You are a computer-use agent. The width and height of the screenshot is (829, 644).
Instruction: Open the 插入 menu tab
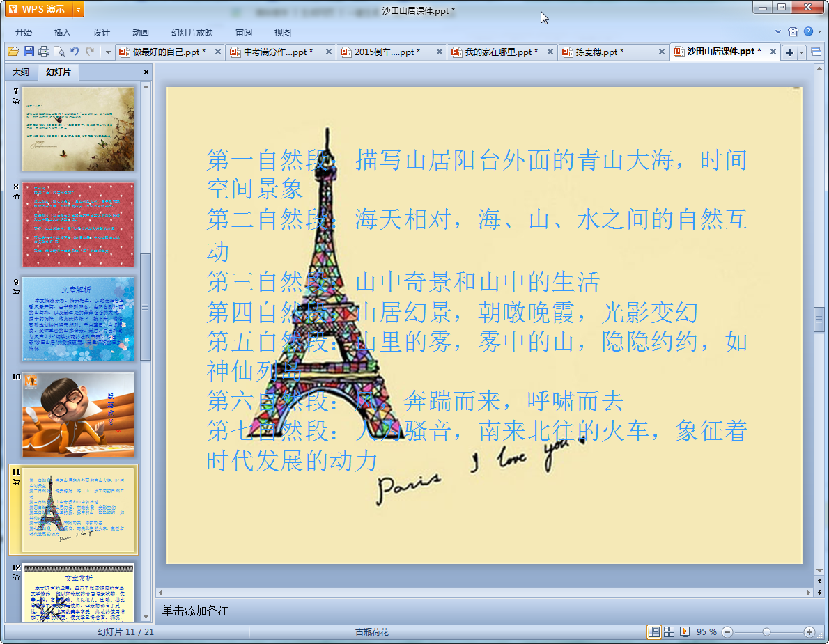tap(63, 32)
